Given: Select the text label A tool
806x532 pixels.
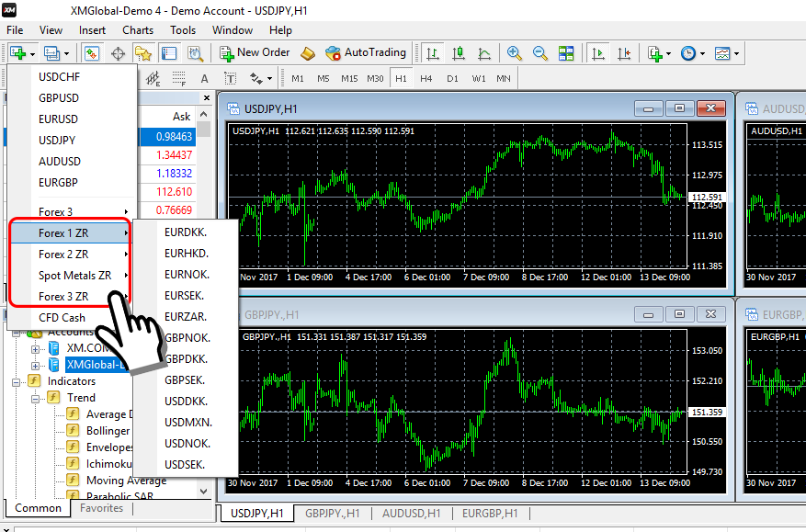Looking at the screenshot, I should [205, 79].
